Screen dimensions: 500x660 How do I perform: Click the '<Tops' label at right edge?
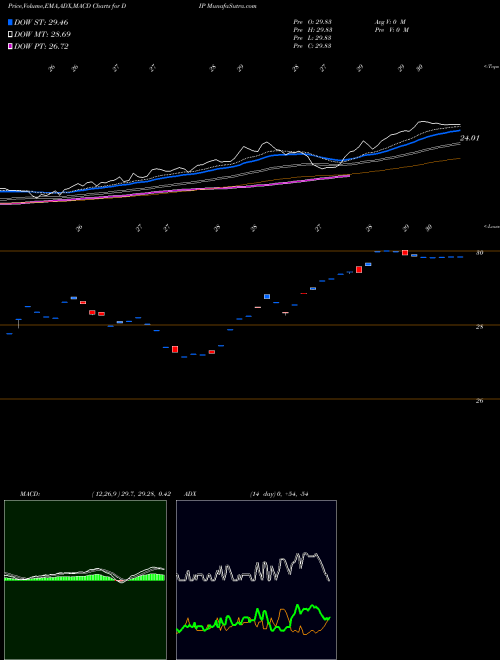click(x=491, y=67)
